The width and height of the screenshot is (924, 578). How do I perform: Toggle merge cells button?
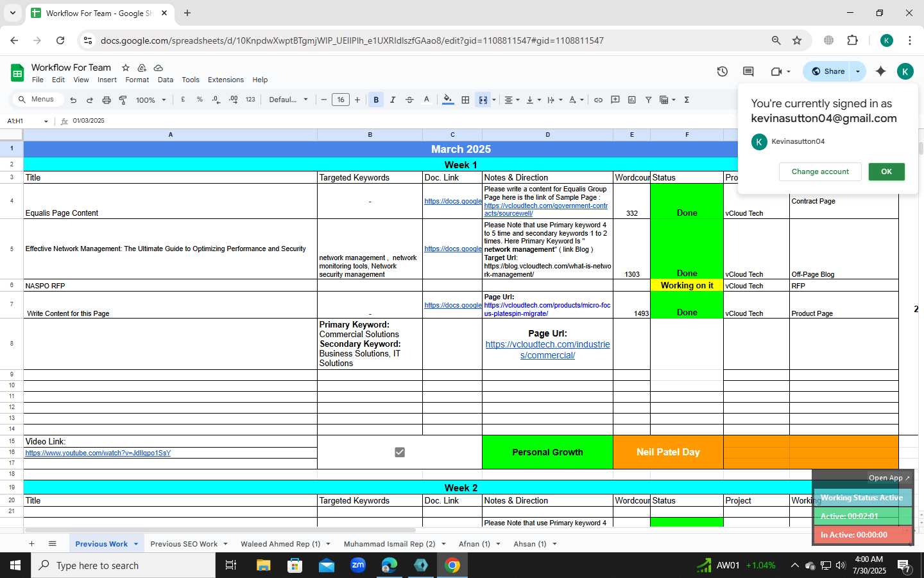coord(483,100)
